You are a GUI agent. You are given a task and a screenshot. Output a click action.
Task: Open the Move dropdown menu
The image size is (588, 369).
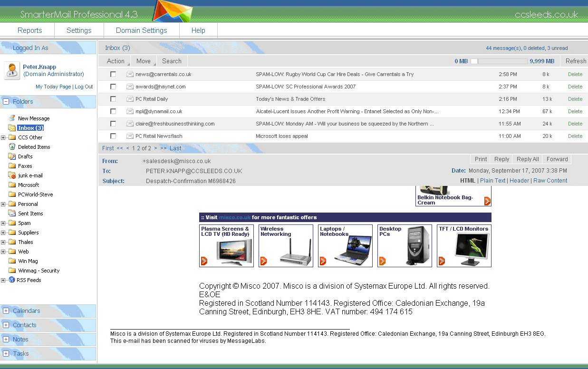pos(144,61)
